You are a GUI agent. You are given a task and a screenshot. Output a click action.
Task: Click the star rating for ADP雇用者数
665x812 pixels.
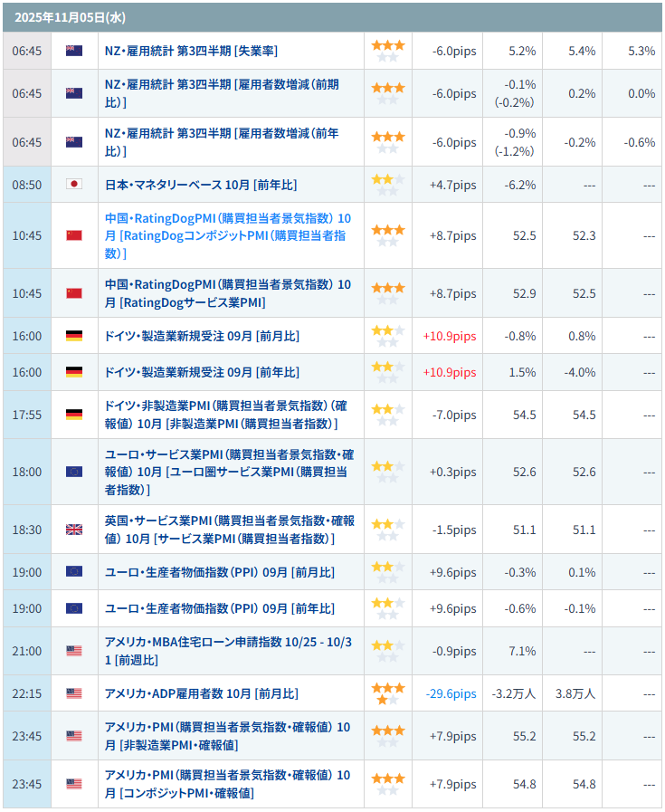click(x=388, y=693)
